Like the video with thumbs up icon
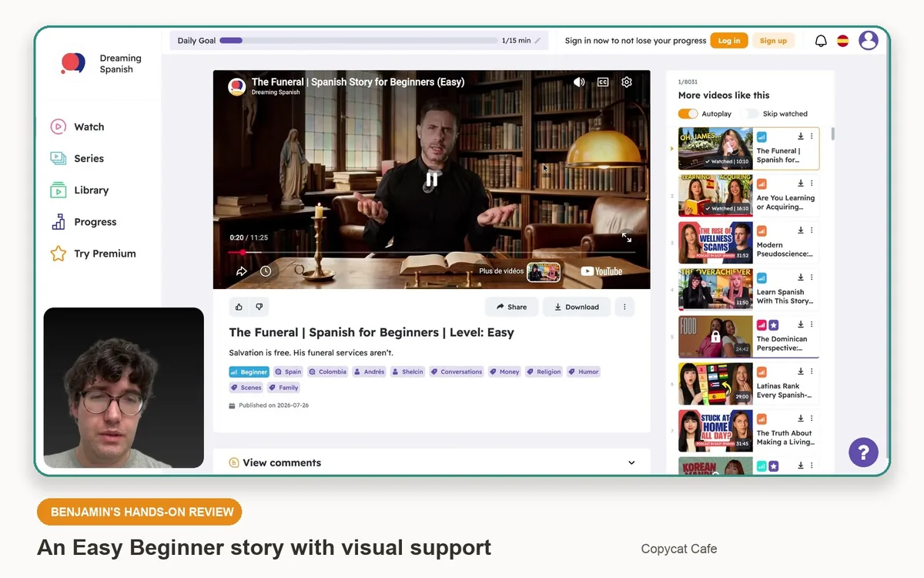 (239, 307)
